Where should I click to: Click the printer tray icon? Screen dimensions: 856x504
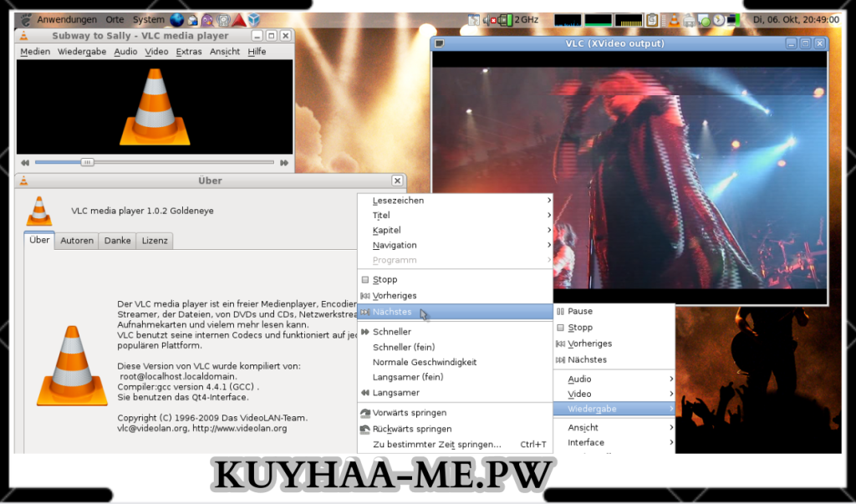(689, 21)
